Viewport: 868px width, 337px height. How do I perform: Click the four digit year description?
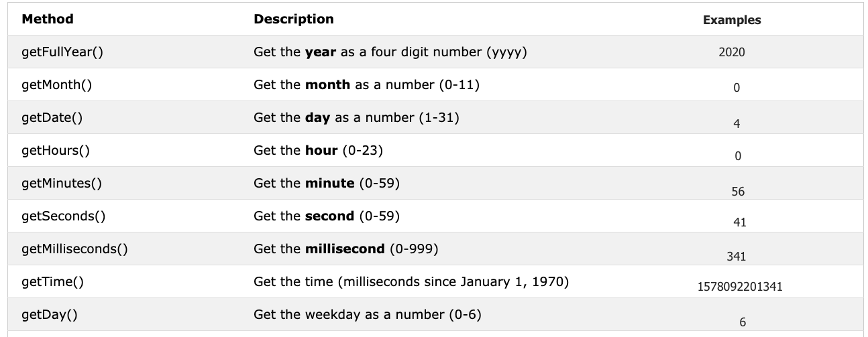click(390, 52)
